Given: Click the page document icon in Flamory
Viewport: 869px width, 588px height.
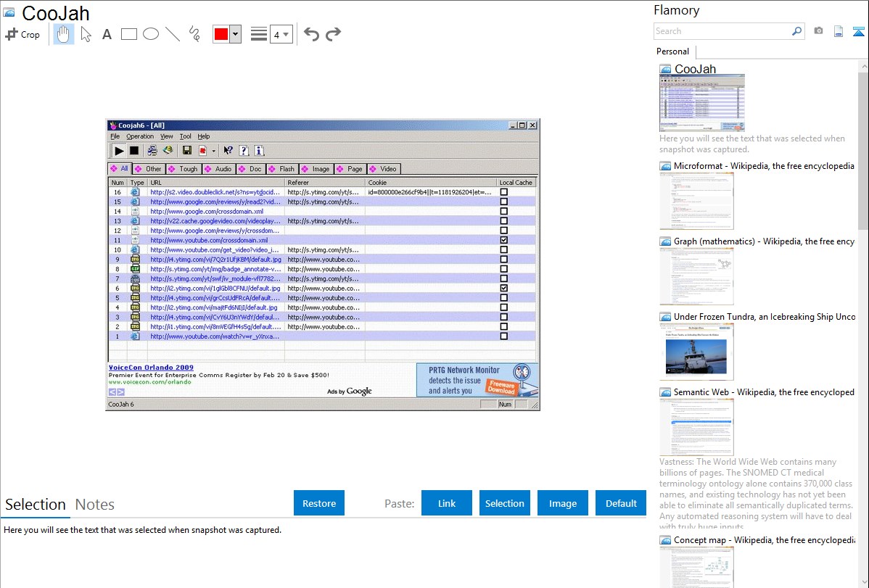Looking at the screenshot, I should click(x=839, y=31).
